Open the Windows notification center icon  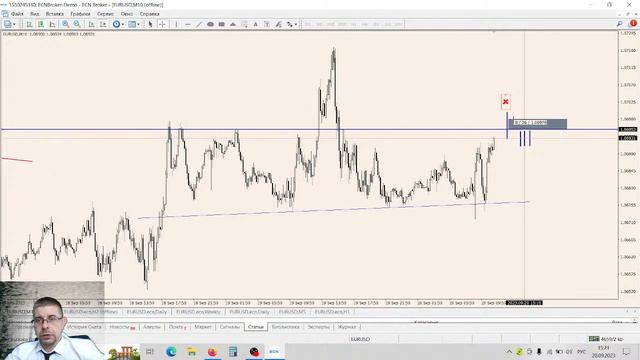pos(627,351)
